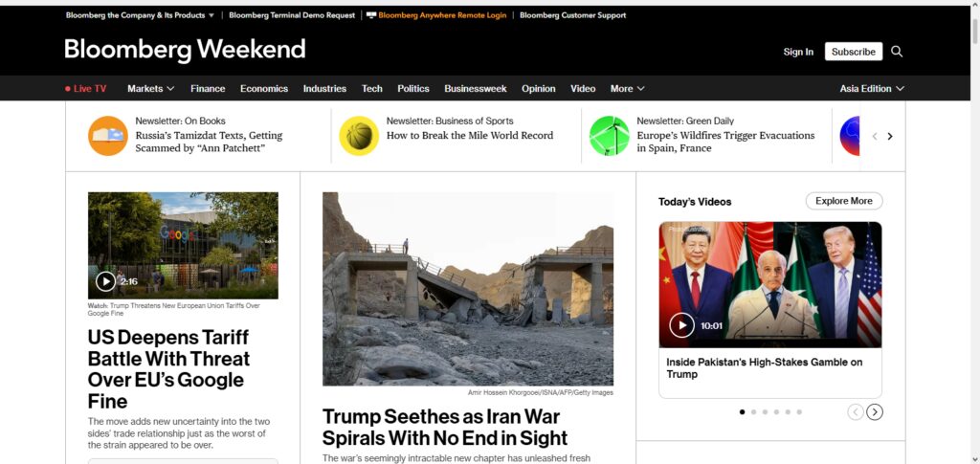Open 'Inside Pakistan's High-Stakes Gamble' title
Image resolution: width=980 pixels, height=464 pixels.
point(765,367)
